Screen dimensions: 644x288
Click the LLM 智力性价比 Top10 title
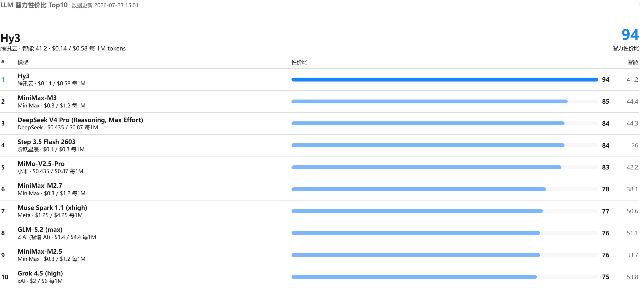tap(34, 5)
